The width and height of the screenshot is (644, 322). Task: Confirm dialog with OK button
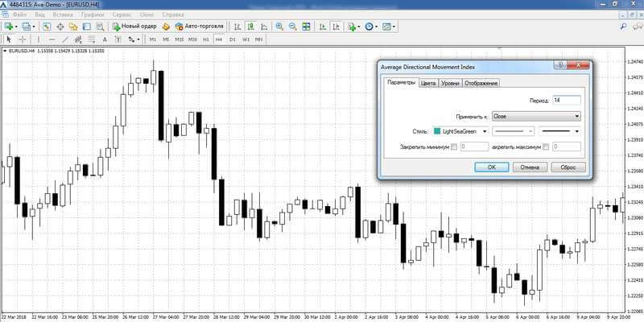point(492,167)
